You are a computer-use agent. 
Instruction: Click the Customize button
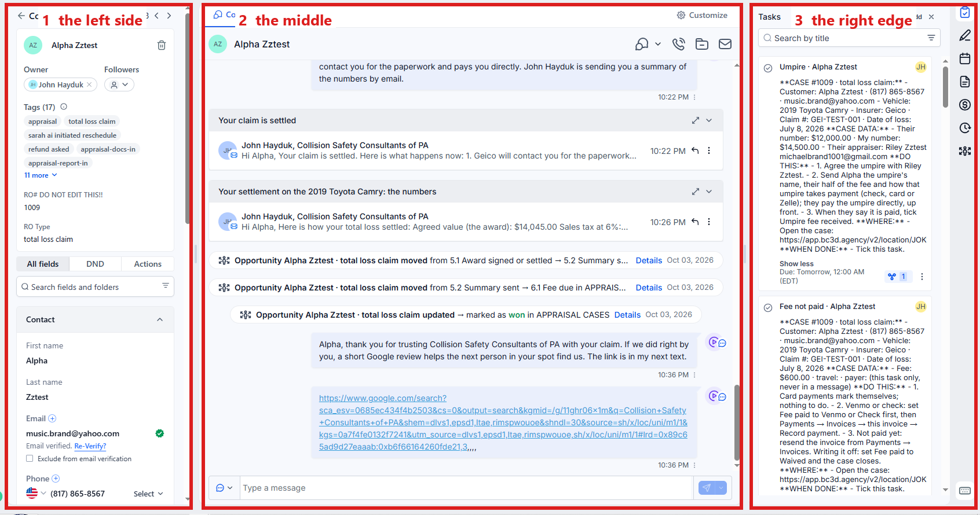pos(702,15)
